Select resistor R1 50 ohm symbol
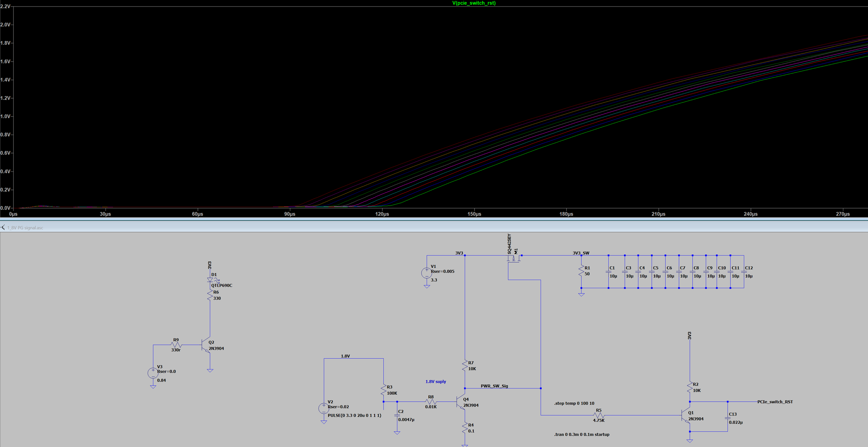868x447 pixels. click(581, 271)
